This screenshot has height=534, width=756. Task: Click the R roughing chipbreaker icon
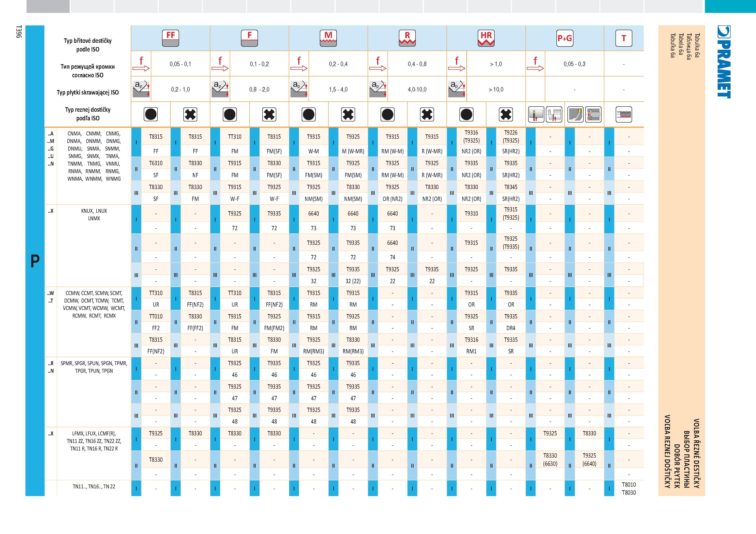407,38
